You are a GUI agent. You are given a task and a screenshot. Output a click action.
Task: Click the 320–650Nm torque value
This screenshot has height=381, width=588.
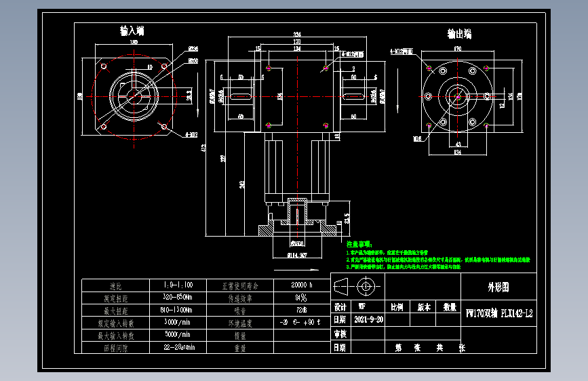[178, 298]
